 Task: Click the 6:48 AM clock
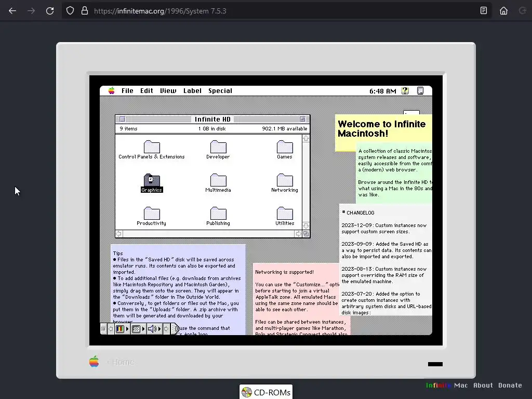click(382, 91)
